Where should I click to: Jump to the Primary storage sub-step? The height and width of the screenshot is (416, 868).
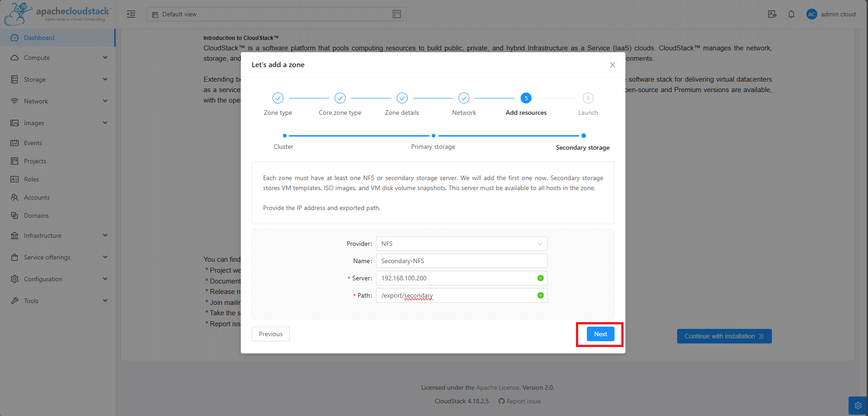pos(433,142)
